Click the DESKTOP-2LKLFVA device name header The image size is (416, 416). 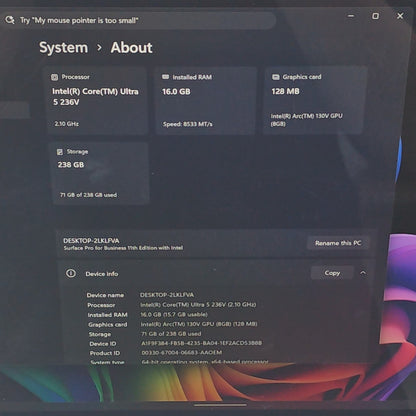91,240
